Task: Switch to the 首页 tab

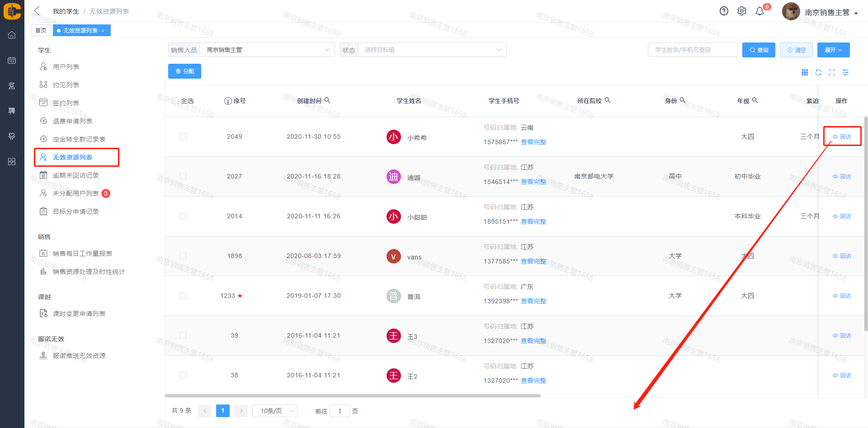Action: [x=41, y=30]
